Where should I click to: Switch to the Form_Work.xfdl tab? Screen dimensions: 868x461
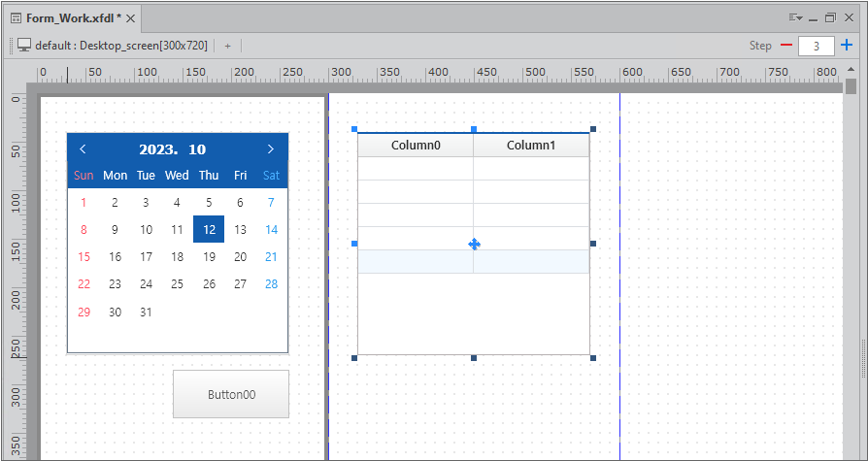(66, 18)
